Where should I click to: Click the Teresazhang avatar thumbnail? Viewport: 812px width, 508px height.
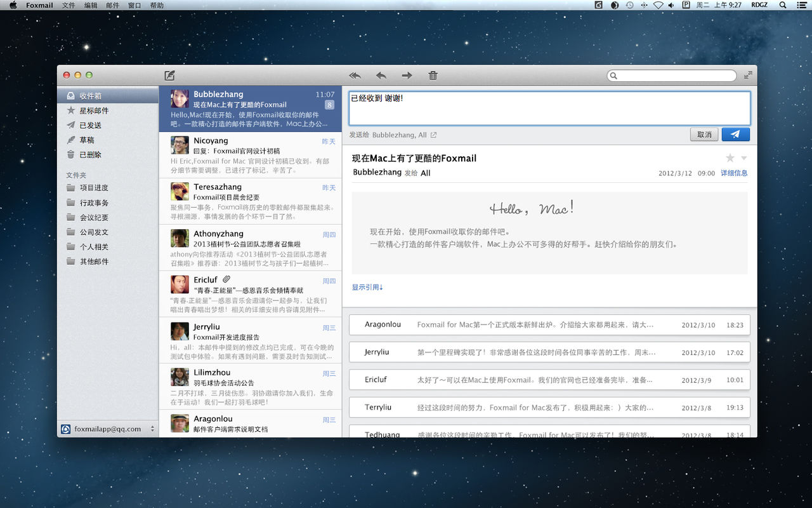(x=180, y=191)
